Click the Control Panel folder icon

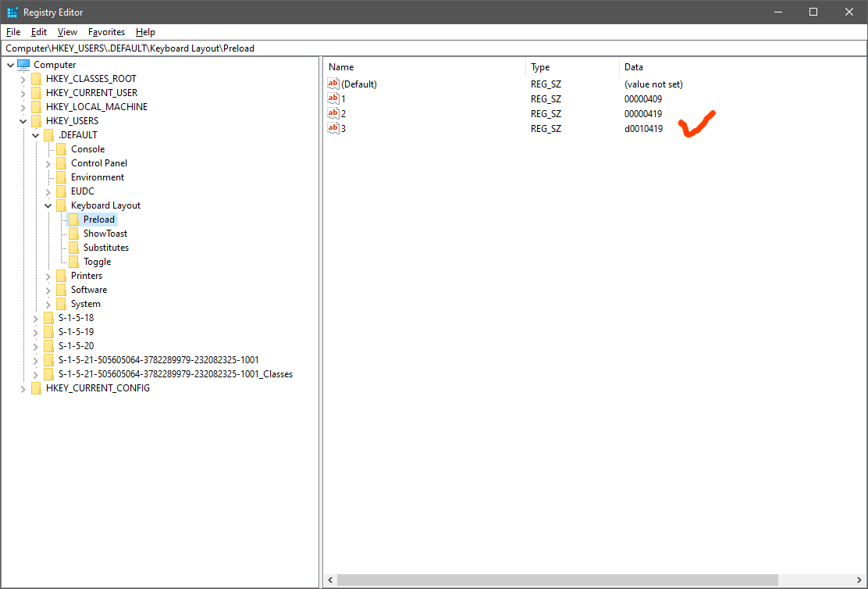[62, 163]
